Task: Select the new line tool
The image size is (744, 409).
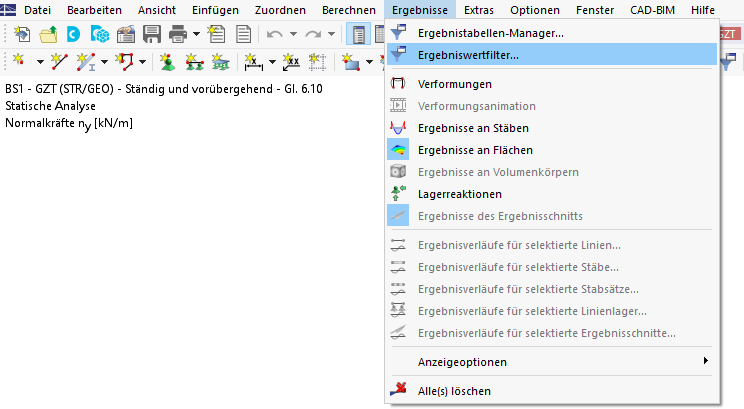Action: (59, 62)
